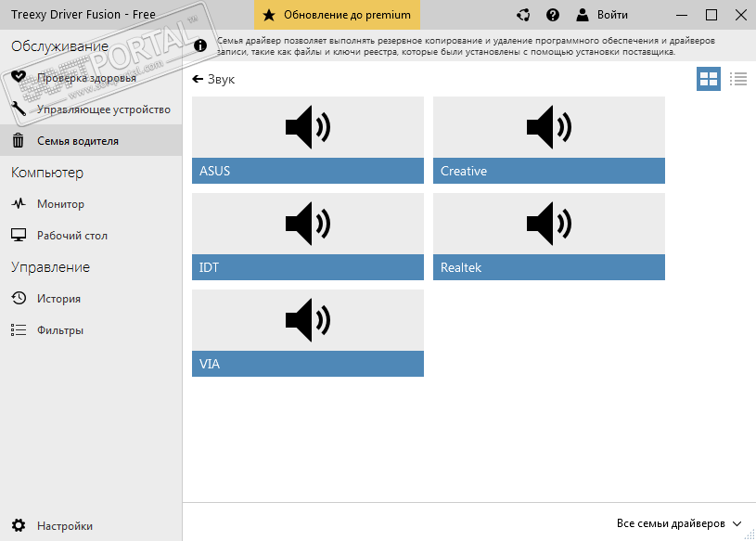Click Обновление до premium button
Image resolution: width=756 pixels, height=541 pixels.
pos(337,15)
